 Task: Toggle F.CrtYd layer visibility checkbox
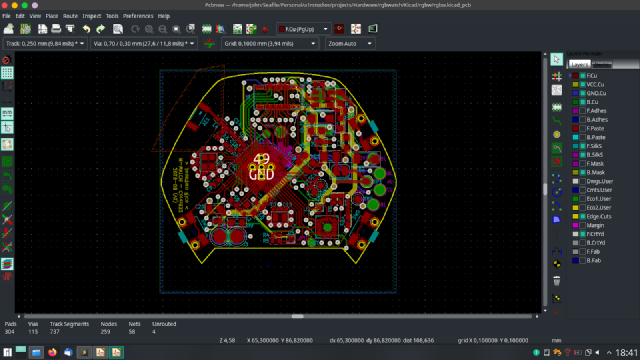583,234
